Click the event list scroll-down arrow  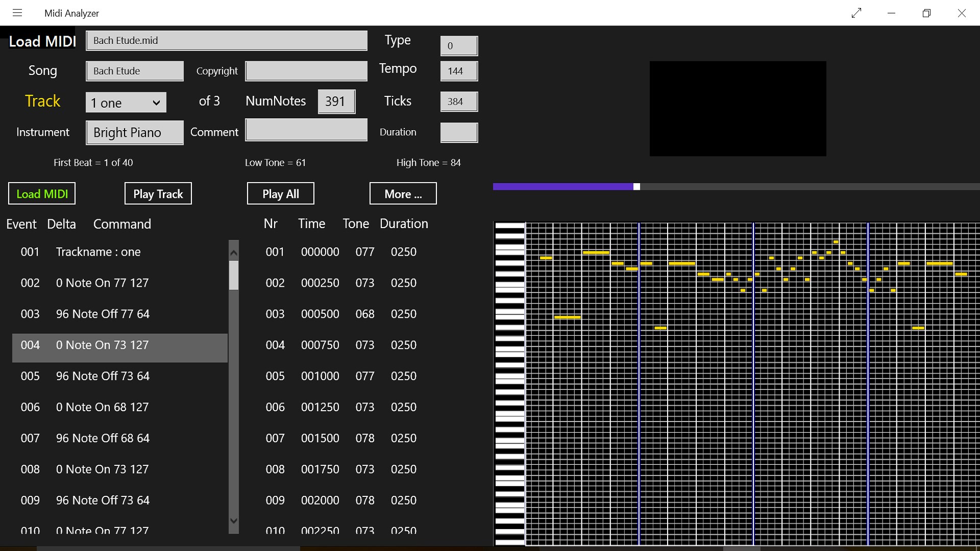point(234,521)
